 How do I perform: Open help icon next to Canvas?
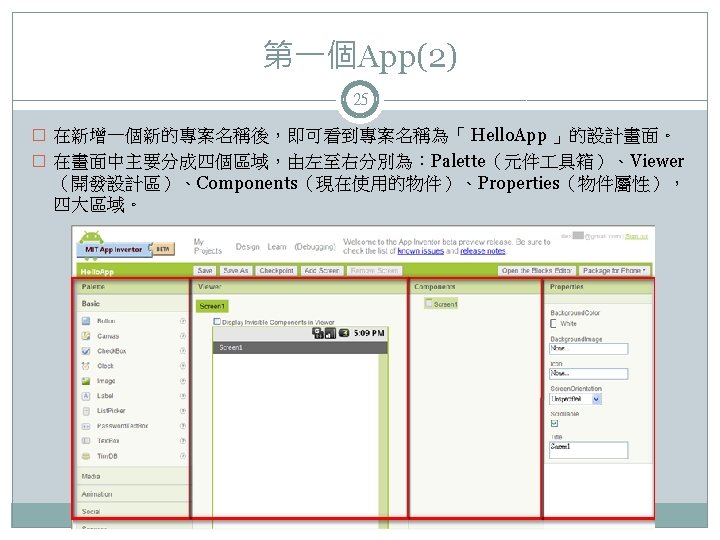coord(183,336)
